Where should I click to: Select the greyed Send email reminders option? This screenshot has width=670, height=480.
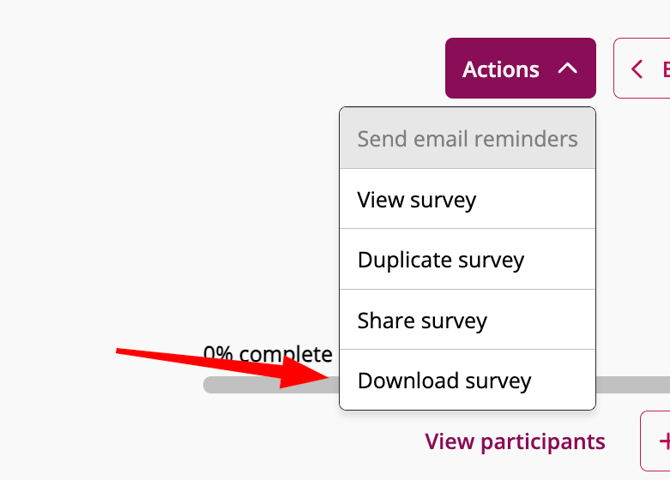point(467,139)
